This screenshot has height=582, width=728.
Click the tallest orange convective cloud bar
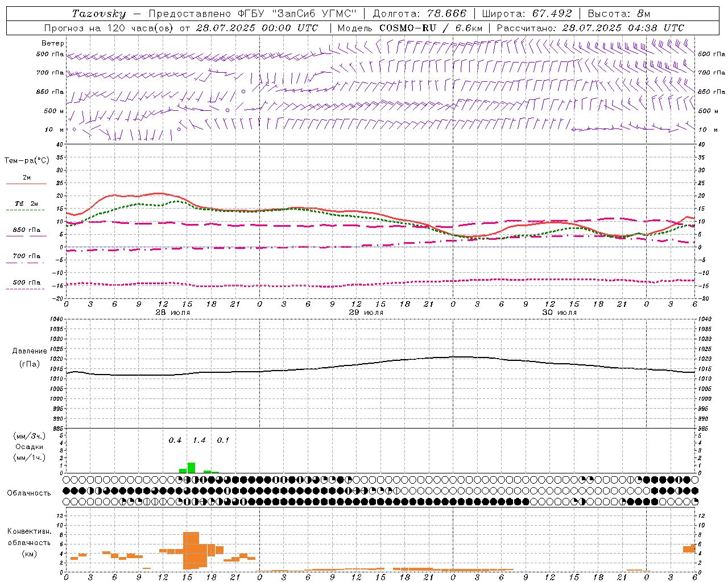coord(191,550)
